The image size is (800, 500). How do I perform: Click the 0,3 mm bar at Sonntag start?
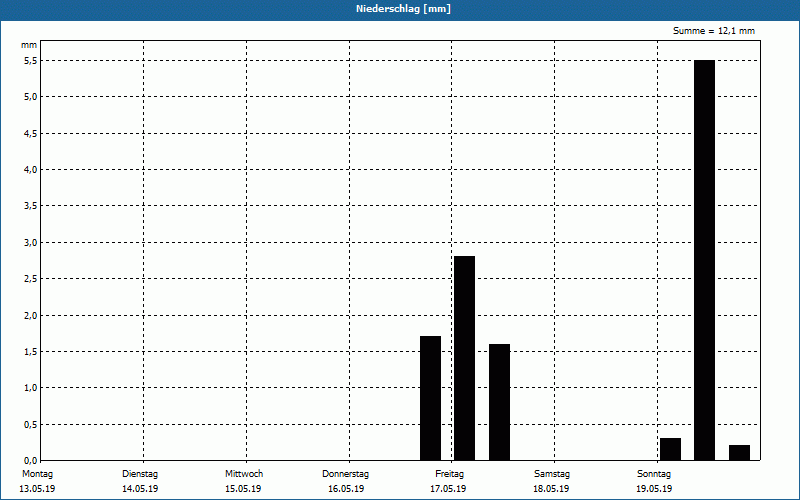(670, 449)
